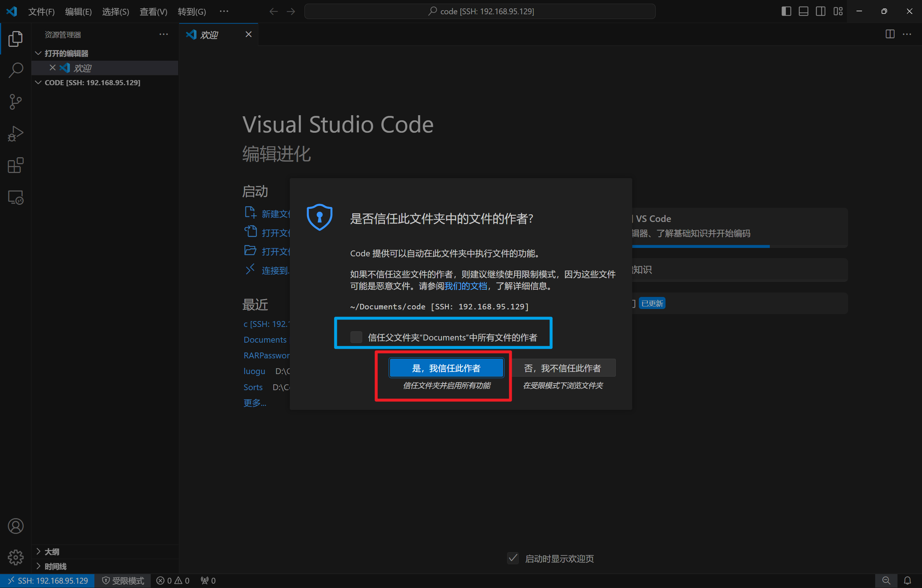Open the 查看(V) menu
The height and width of the screenshot is (588, 922).
click(153, 11)
